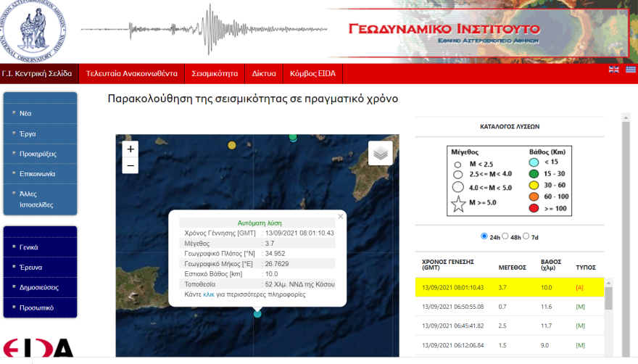This screenshot has height=364, width=638.
Task: Open the Δίκτυα menu
Action: pos(264,74)
